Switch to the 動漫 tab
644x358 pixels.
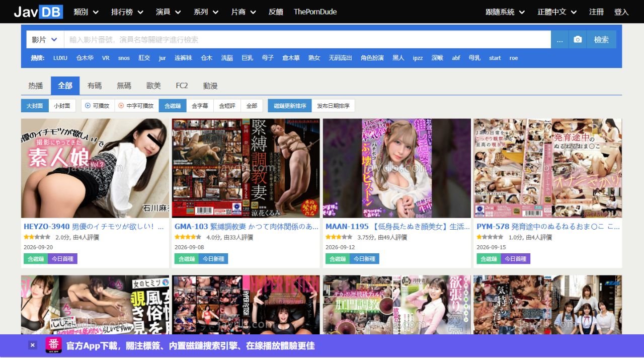click(x=210, y=86)
